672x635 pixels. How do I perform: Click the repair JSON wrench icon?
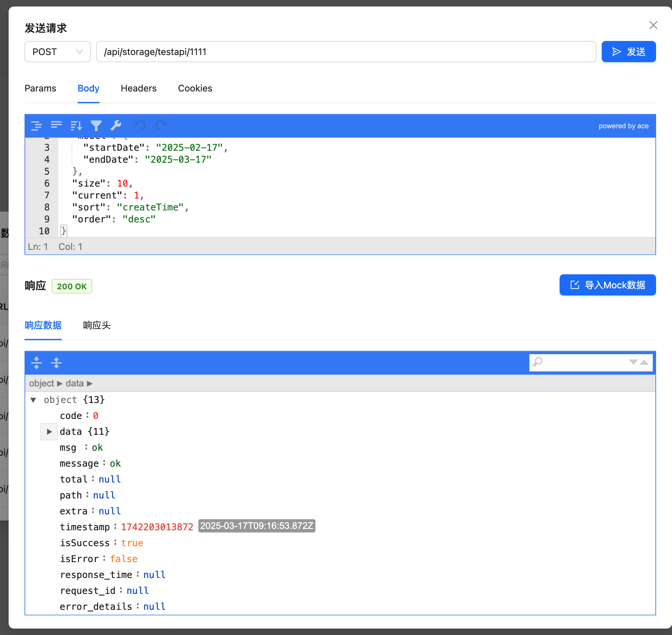116,126
